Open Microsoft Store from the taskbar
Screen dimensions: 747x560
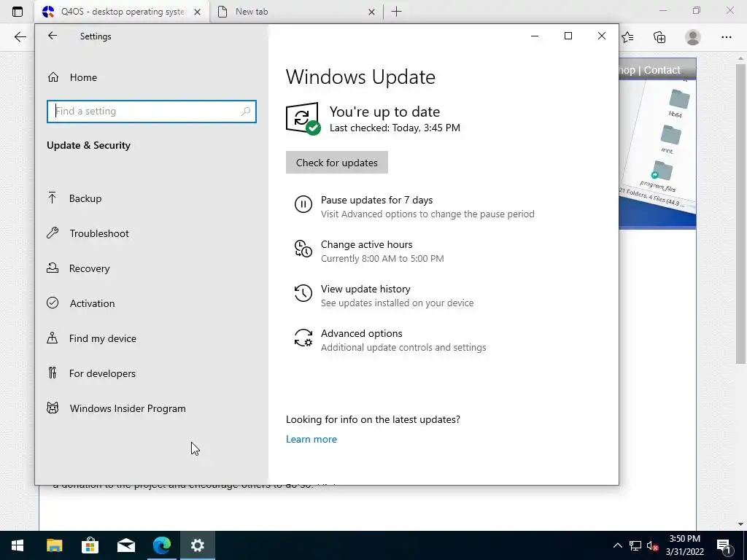(90, 545)
